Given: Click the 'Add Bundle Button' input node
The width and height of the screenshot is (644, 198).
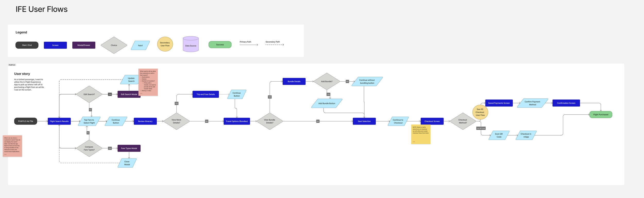Looking at the screenshot, I should 327,103.
